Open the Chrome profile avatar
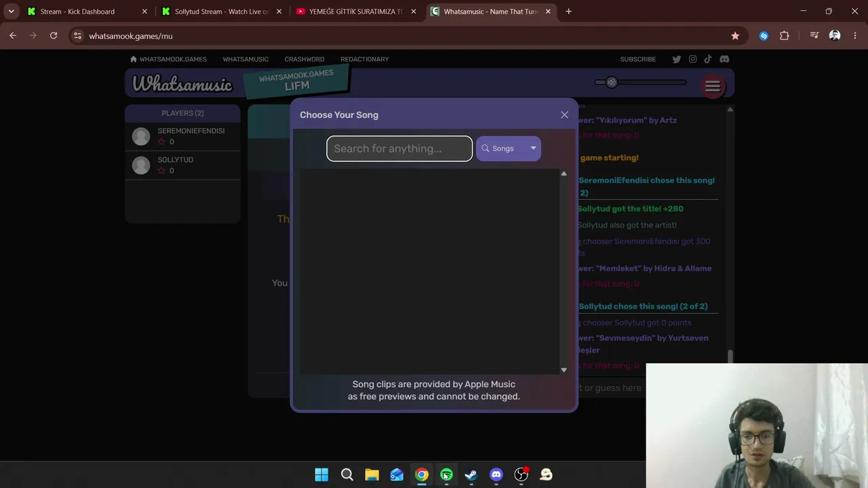868x488 pixels. click(835, 36)
